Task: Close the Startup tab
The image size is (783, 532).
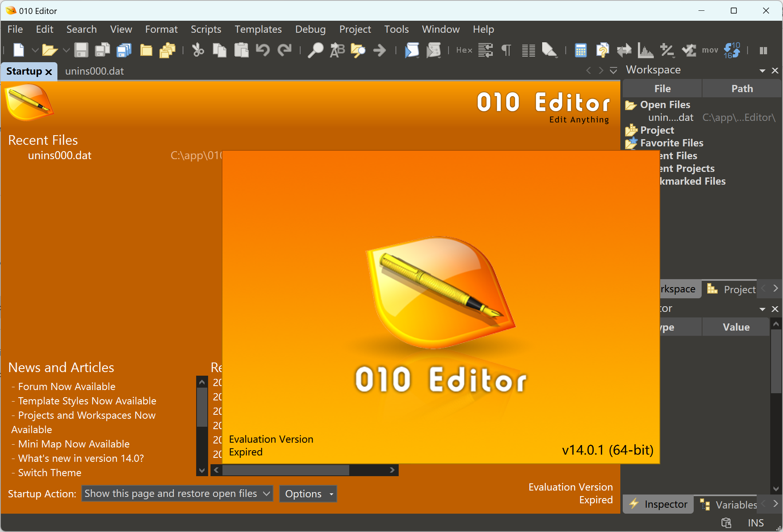Action: click(49, 72)
